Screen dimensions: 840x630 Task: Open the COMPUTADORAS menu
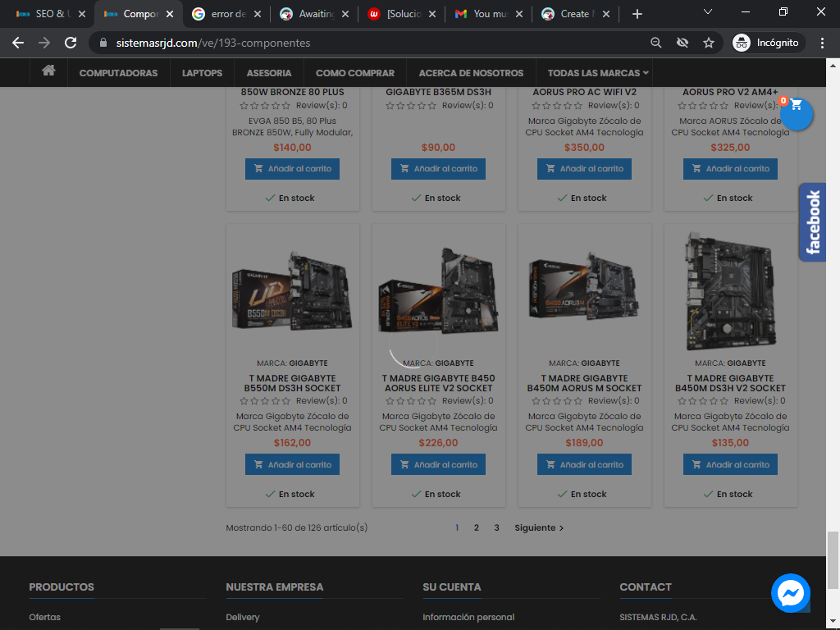(118, 73)
